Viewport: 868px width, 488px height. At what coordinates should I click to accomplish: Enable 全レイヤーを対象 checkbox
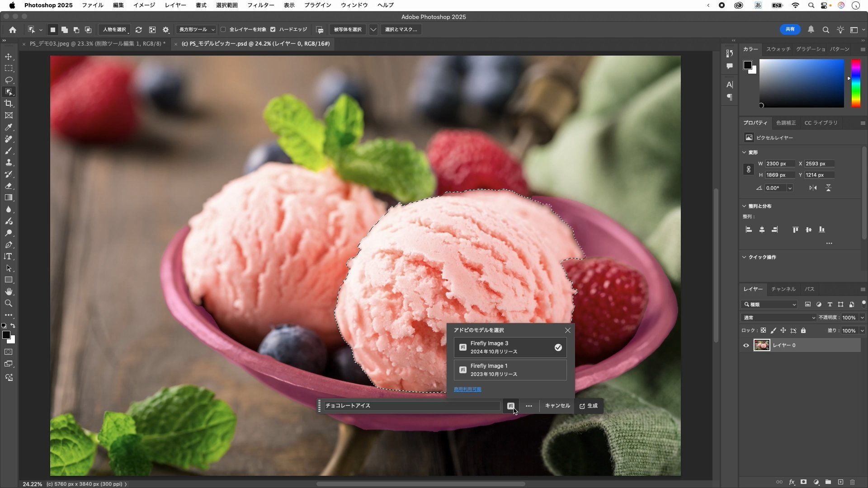pyautogui.click(x=223, y=29)
